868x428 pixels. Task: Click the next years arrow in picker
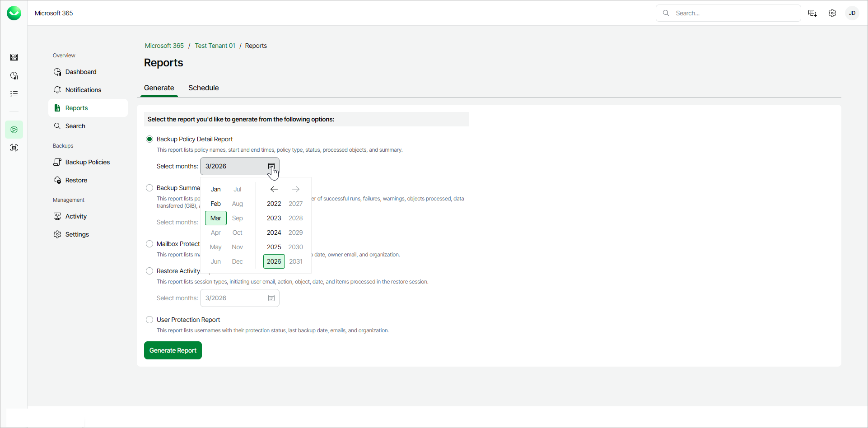pyautogui.click(x=296, y=189)
